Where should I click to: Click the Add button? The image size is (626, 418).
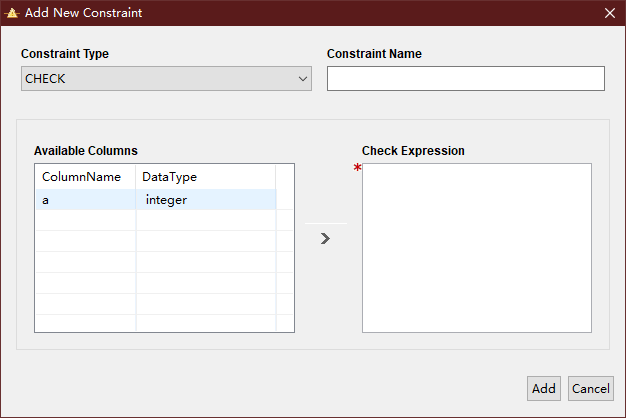[x=543, y=388]
